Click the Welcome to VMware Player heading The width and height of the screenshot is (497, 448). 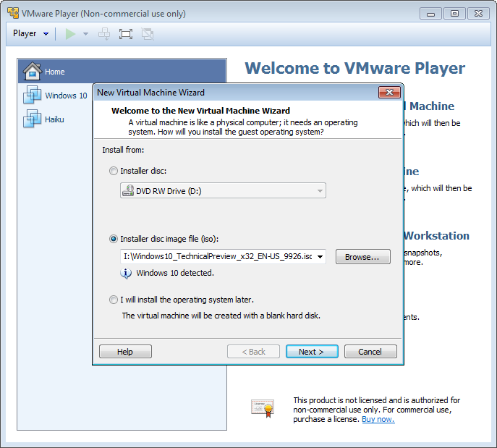pos(354,68)
